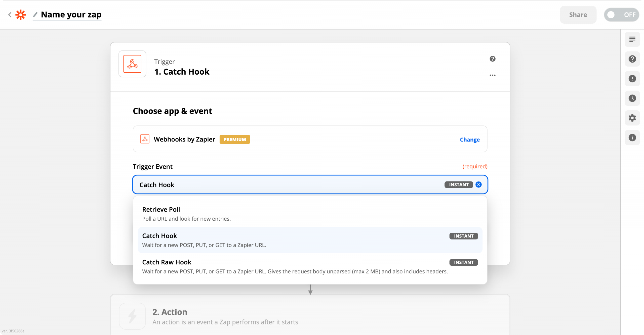Click the trigger step help question icon

[x=492, y=59]
